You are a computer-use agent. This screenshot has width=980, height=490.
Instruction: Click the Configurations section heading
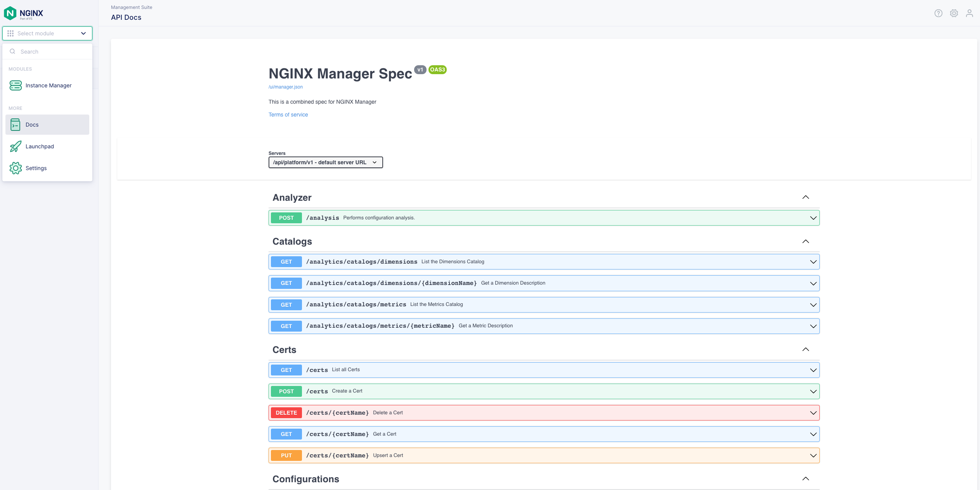coord(306,479)
